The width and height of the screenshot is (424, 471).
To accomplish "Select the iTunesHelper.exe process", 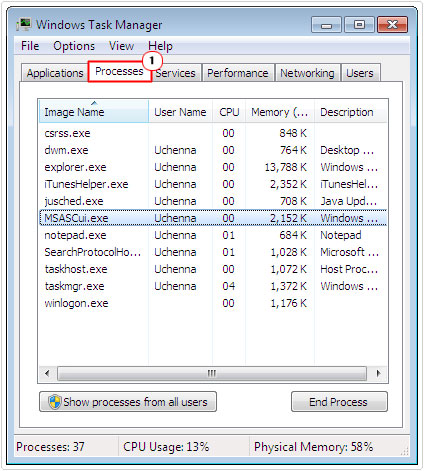I will click(x=213, y=184).
